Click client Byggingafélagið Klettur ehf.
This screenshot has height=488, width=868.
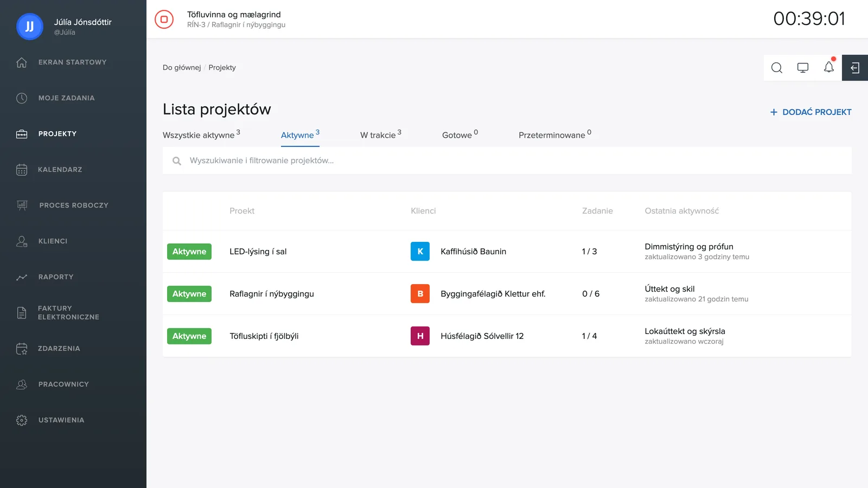pyautogui.click(x=493, y=294)
